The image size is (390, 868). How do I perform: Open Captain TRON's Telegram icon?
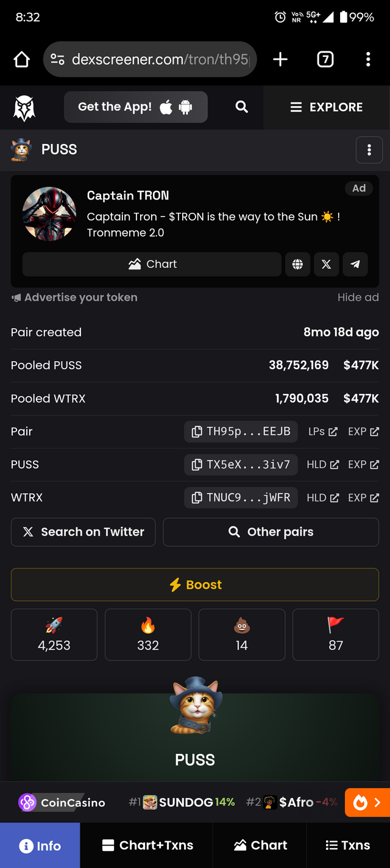pos(355,264)
